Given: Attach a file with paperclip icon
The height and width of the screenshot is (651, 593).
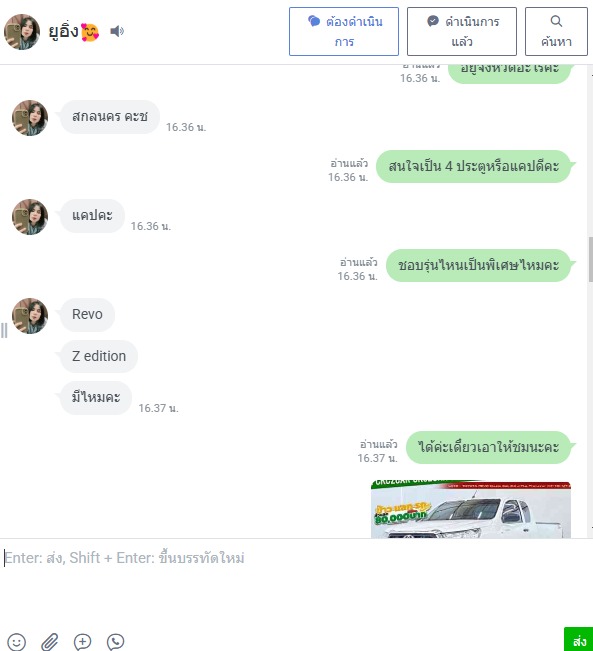Looking at the screenshot, I should pyautogui.click(x=49, y=642).
